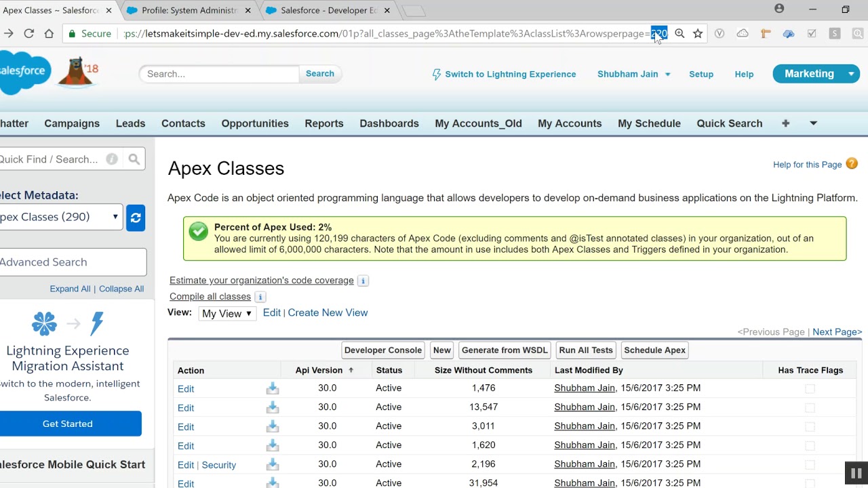The width and height of the screenshot is (868, 488).
Task: Click the Quick Find magnifier icon
Action: pos(134,159)
